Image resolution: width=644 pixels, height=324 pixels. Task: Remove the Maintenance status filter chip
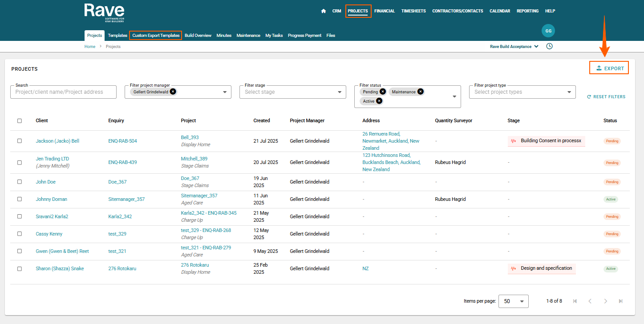[x=421, y=92]
